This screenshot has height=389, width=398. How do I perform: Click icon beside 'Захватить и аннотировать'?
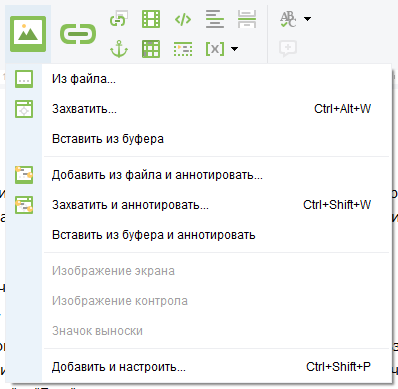(x=24, y=204)
